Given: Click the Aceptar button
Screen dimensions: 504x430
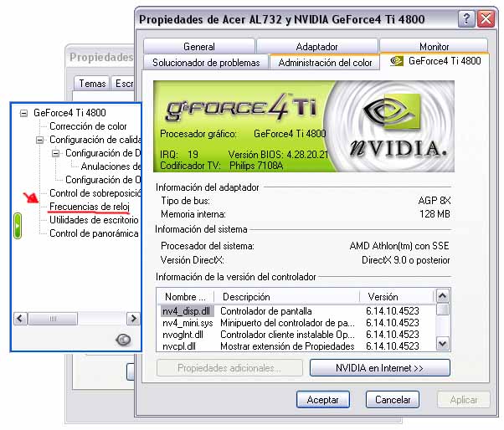Looking at the screenshot, I should coord(322,400).
